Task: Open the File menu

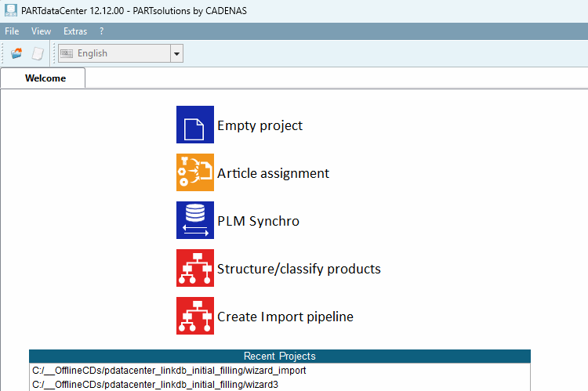Action: 12,31
